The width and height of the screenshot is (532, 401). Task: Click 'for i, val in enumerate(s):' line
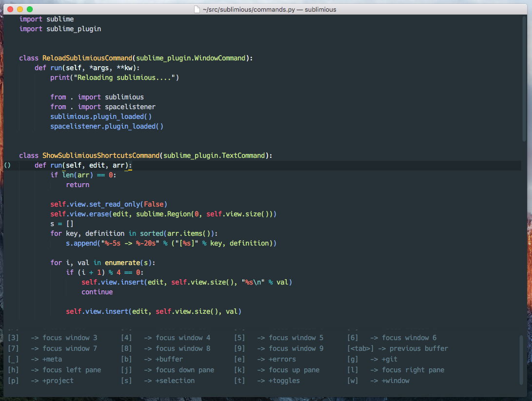tap(103, 263)
